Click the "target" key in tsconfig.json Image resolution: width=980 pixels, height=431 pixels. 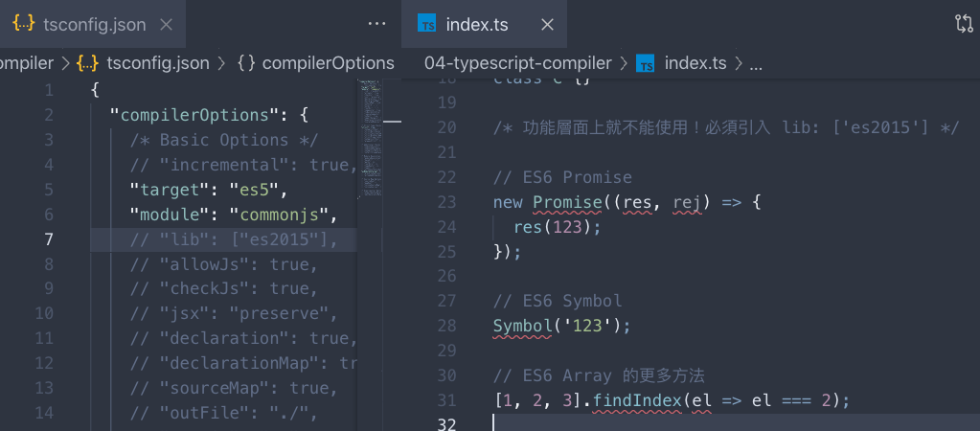tap(169, 190)
